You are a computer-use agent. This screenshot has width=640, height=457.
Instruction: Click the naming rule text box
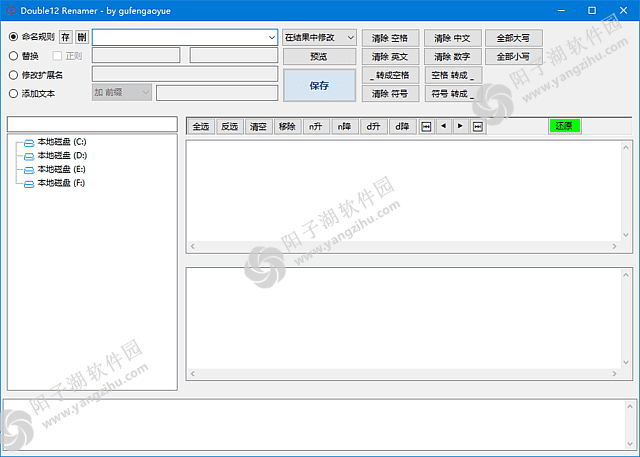coord(180,38)
